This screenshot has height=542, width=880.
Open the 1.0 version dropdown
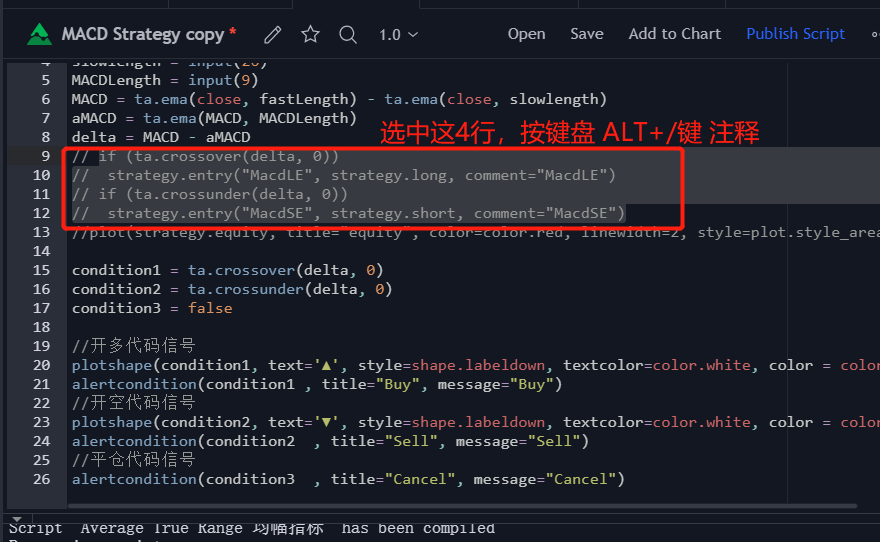(x=398, y=35)
